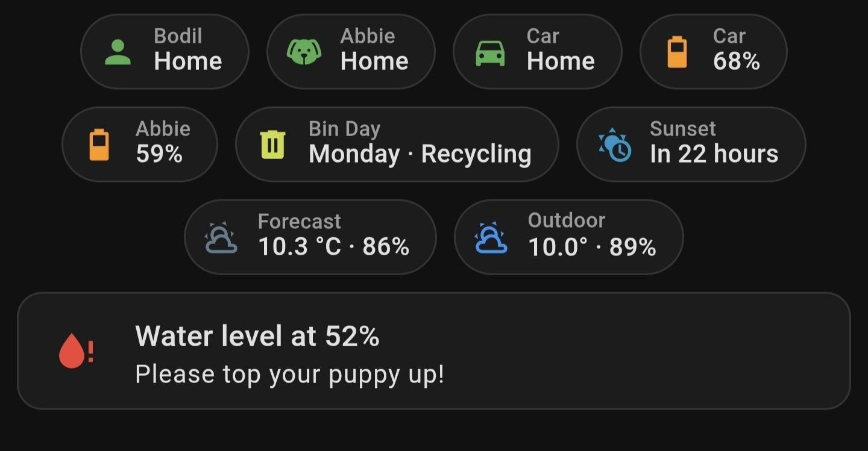Screen dimensions: 868x451
Task: Open the Water level at 52% alert card
Action: tap(434, 351)
